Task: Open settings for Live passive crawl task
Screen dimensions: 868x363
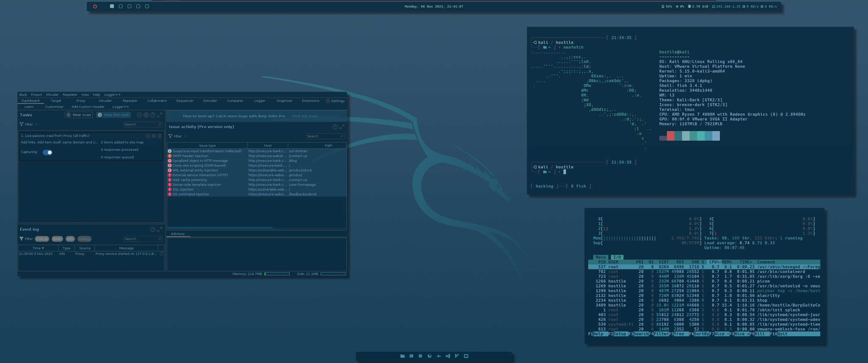Action: (154, 136)
